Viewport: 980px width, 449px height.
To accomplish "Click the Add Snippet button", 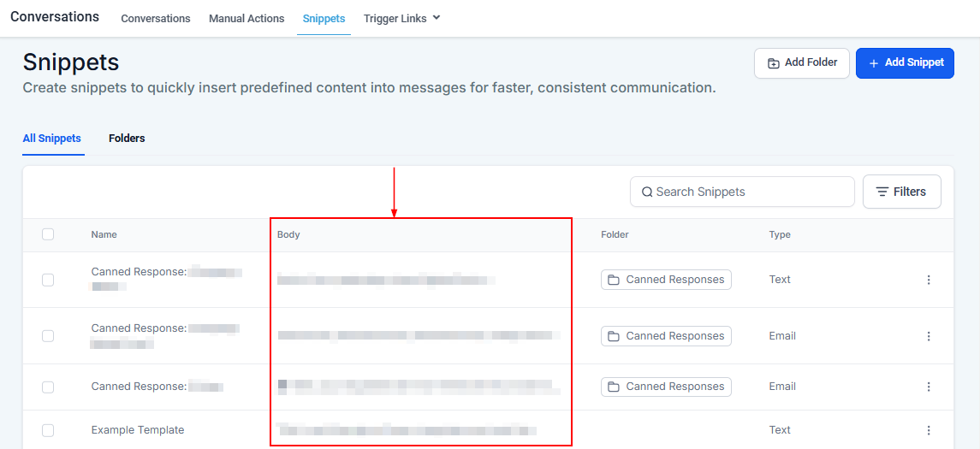I will (x=905, y=62).
